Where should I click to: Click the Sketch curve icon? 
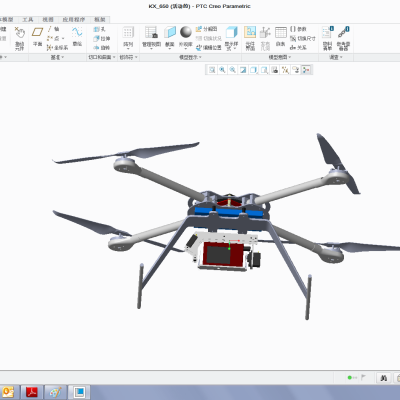click(x=77, y=37)
